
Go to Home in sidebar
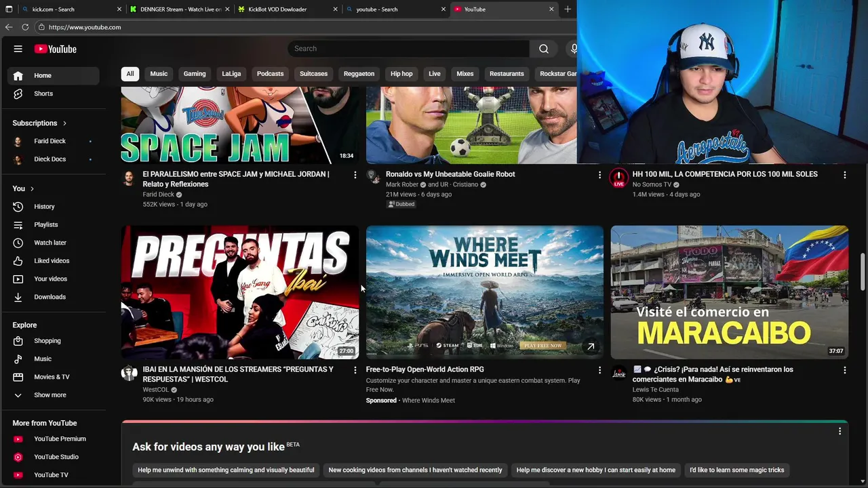pyautogui.click(x=53, y=76)
